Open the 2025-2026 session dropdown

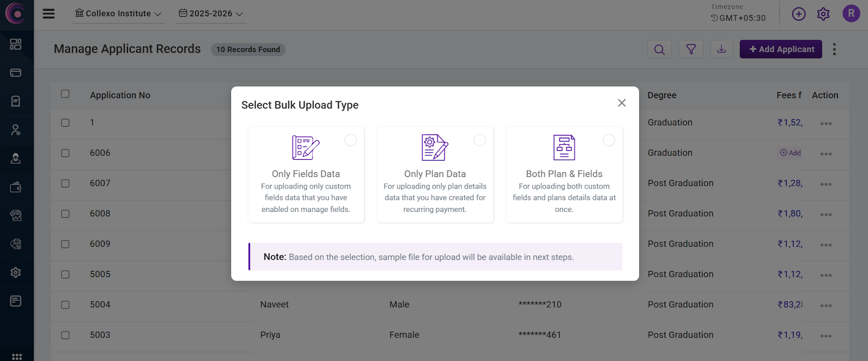tap(211, 14)
